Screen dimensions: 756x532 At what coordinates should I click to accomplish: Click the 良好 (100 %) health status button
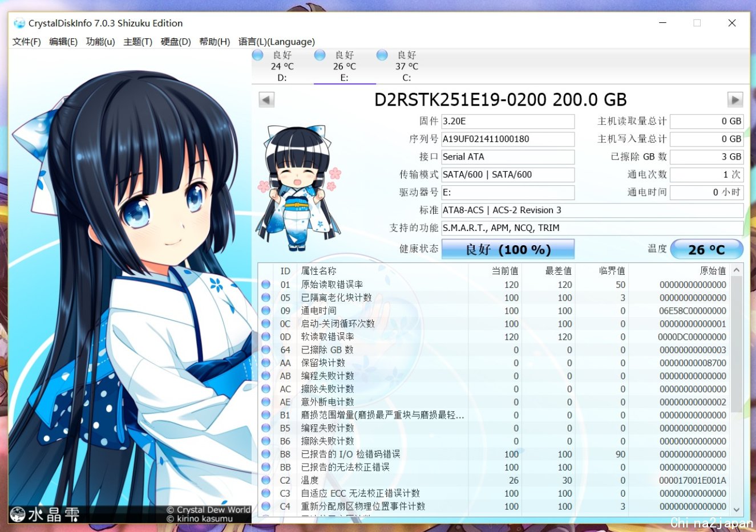(x=508, y=249)
